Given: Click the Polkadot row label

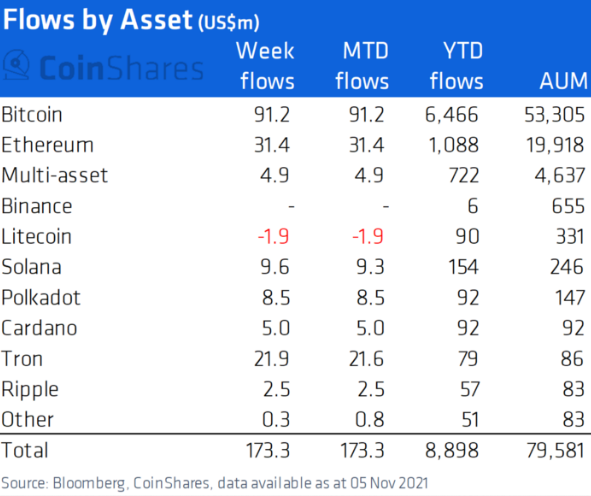Looking at the screenshot, I should coord(41,298).
